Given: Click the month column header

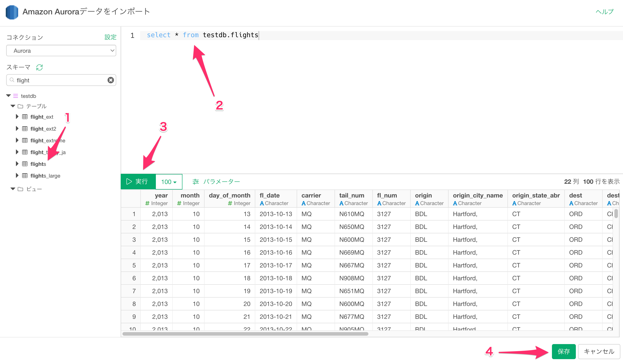Looking at the screenshot, I should 188,199.
